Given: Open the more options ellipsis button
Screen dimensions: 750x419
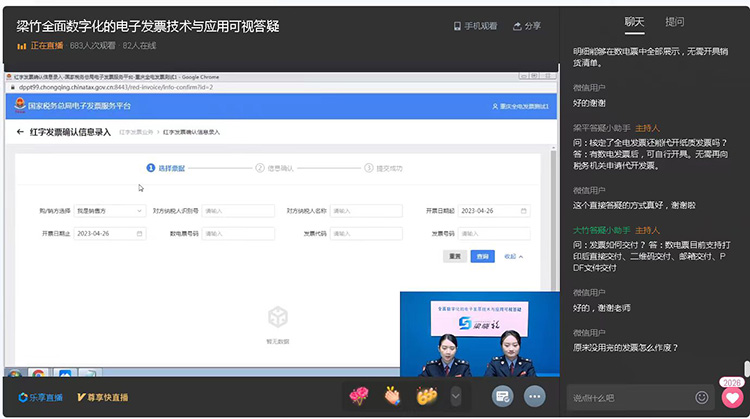Looking at the screenshot, I should 535,396.
